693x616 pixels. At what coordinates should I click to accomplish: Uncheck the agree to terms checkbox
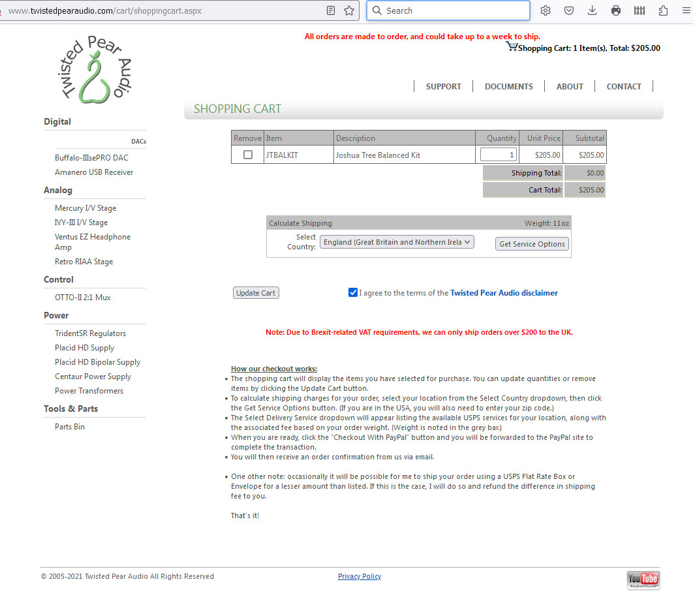pos(352,292)
